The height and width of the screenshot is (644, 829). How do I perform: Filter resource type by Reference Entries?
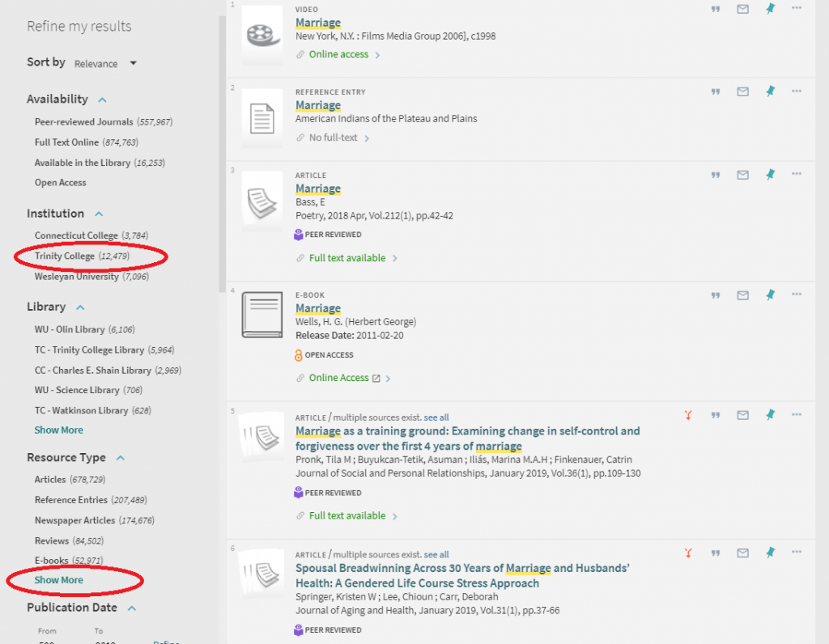pyautogui.click(x=91, y=500)
